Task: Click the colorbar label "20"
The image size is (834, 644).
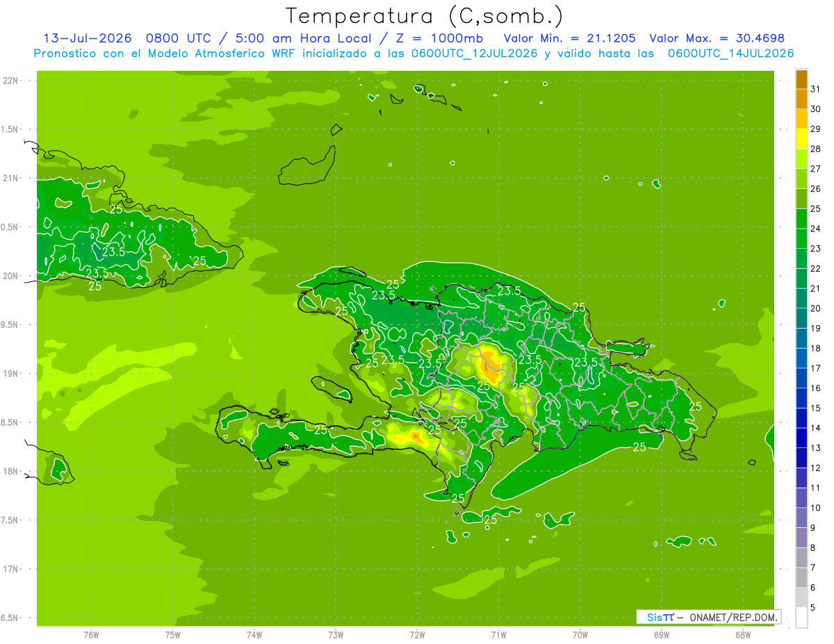Action: tap(815, 308)
